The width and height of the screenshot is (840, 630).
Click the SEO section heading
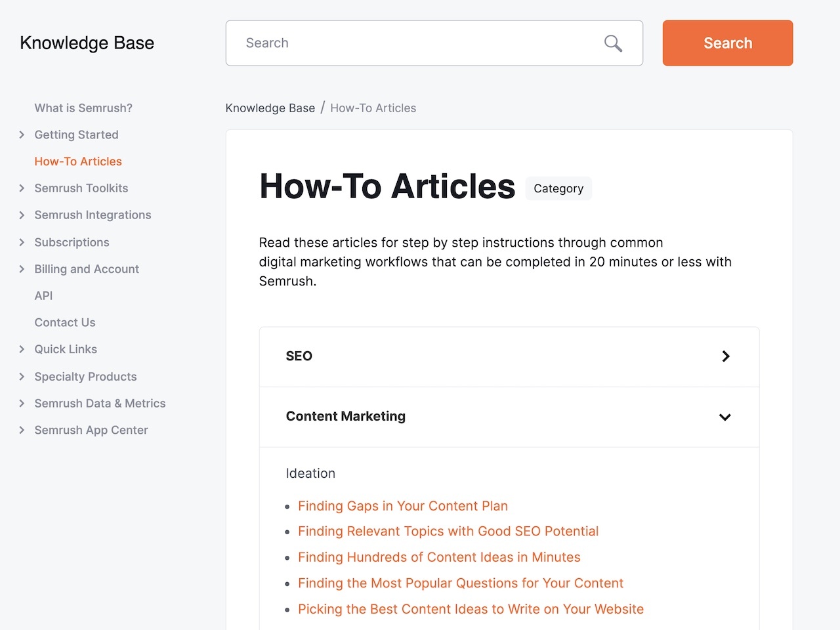coord(299,356)
